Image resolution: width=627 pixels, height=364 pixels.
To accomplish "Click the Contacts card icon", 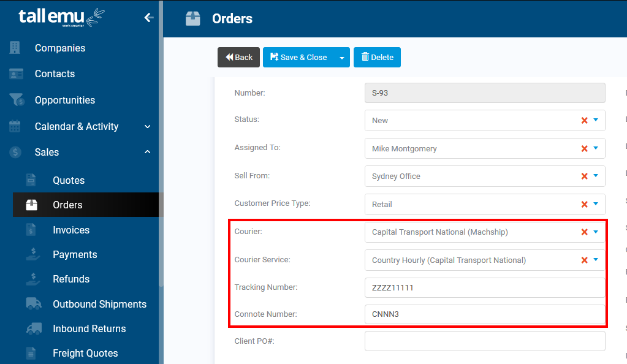I will [x=16, y=74].
